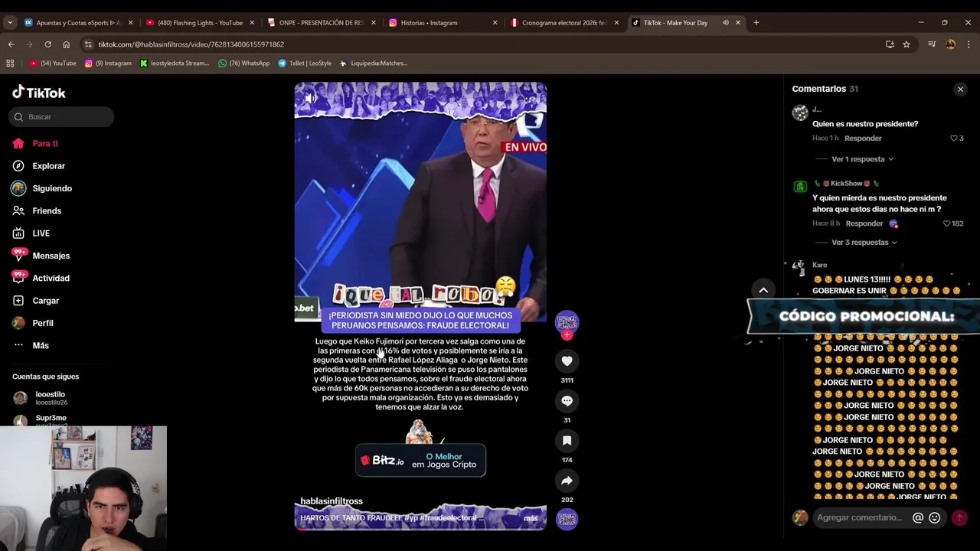
Task: Open the Chrome three-dot menu
Action: tap(969, 44)
